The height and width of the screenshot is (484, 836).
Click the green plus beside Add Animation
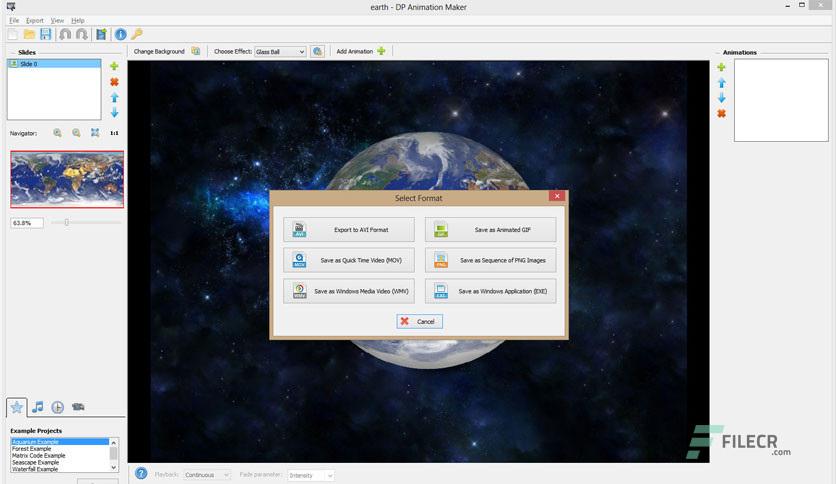(x=381, y=51)
